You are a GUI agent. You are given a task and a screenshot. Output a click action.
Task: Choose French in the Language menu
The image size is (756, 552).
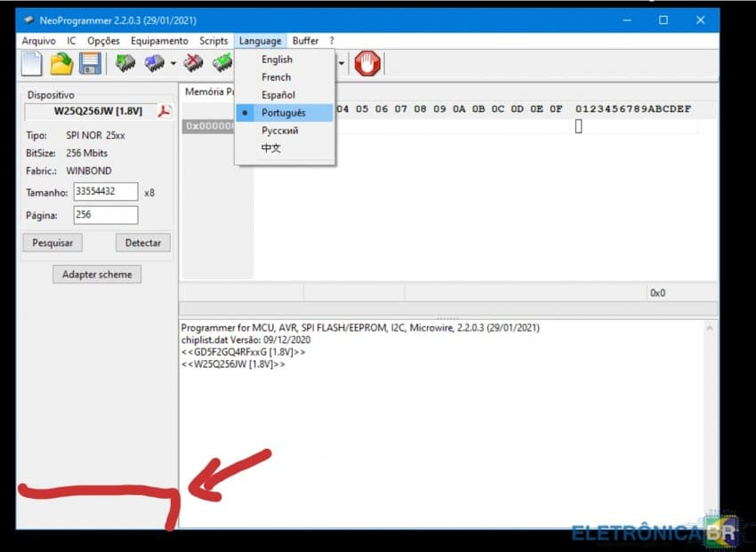coord(285,77)
